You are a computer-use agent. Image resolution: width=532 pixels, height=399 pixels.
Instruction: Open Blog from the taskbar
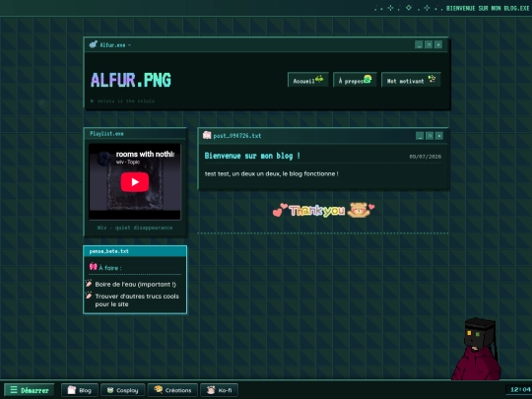click(80, 390)
